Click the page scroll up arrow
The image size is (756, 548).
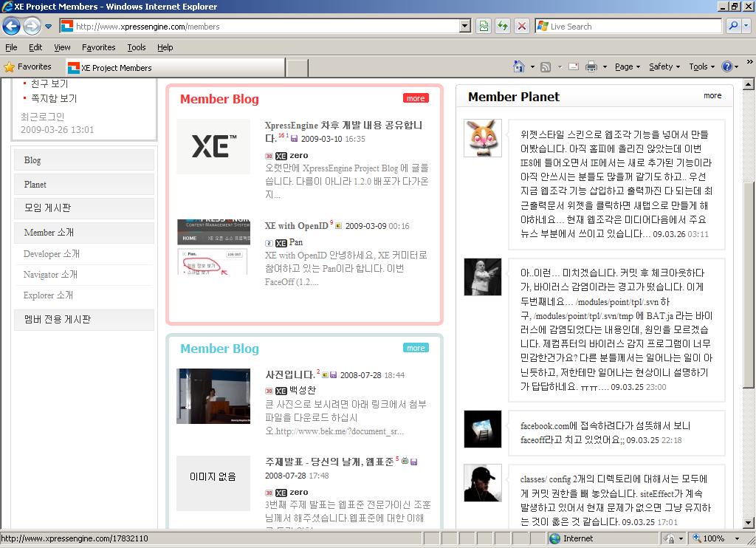[749, 84]
